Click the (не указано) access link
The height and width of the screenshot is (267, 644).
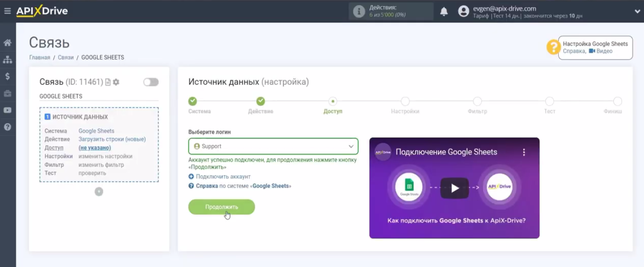tap(95, 148)
